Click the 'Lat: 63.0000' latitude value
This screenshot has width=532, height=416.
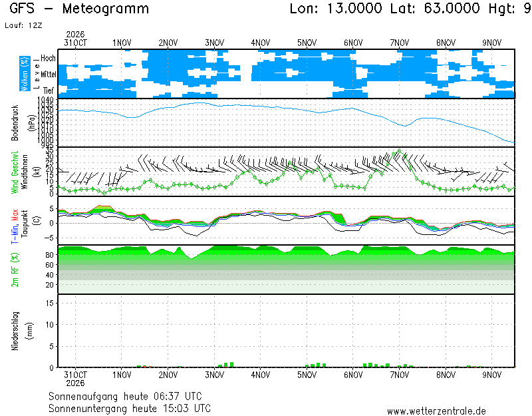coord(435,9)
